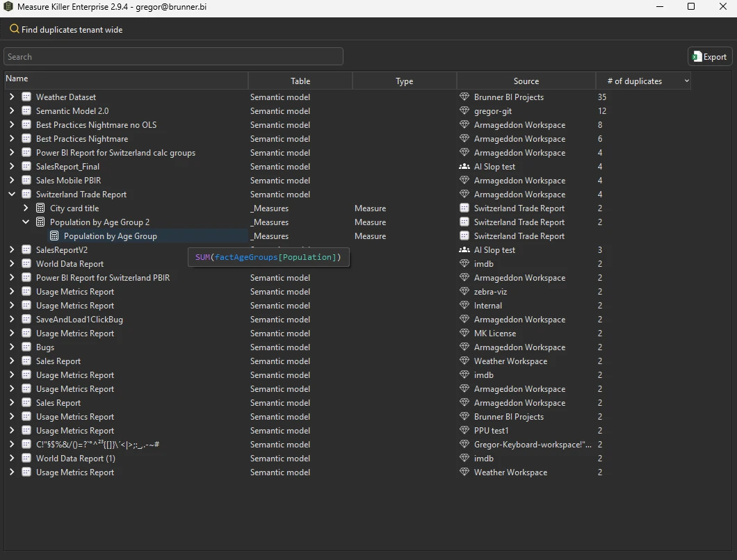This screenshot has width=737, height=560.
Task: Export results to Excel
Action: click(x=710, y=57)
